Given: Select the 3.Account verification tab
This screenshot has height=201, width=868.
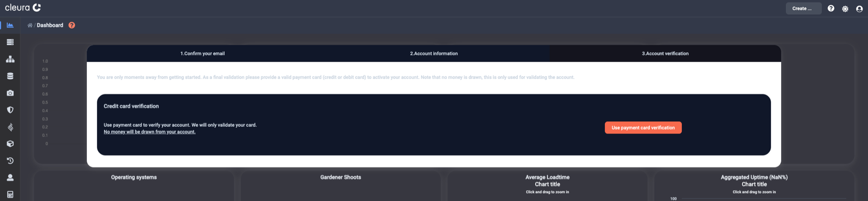Looking at the screenshot, I should point(665,53).
